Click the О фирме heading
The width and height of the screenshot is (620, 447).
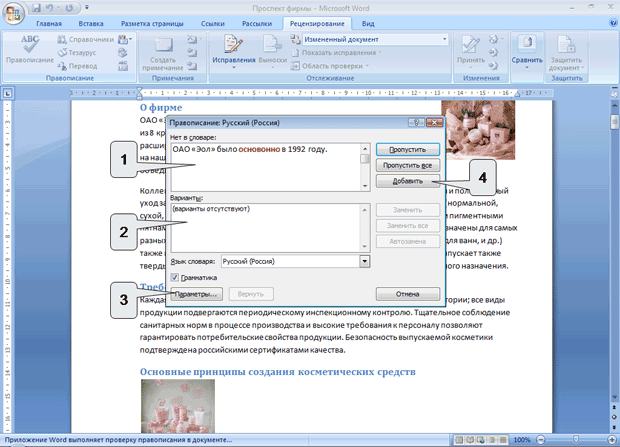click(x=161, y=107)
